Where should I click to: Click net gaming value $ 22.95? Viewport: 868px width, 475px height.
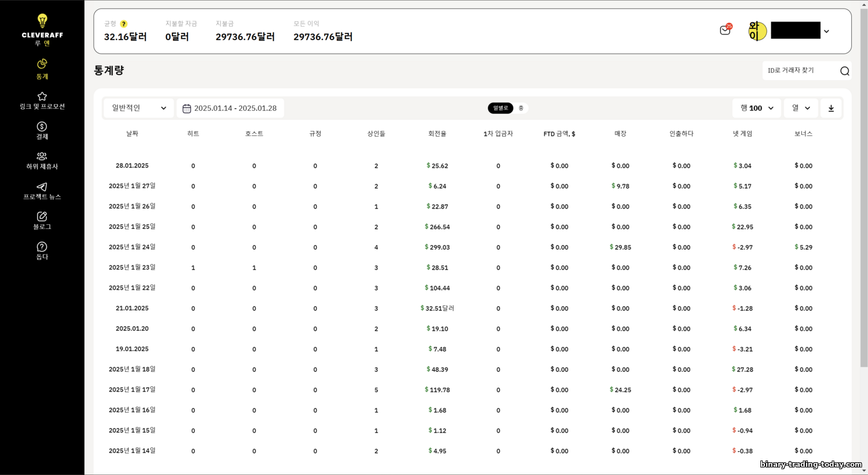742,227
